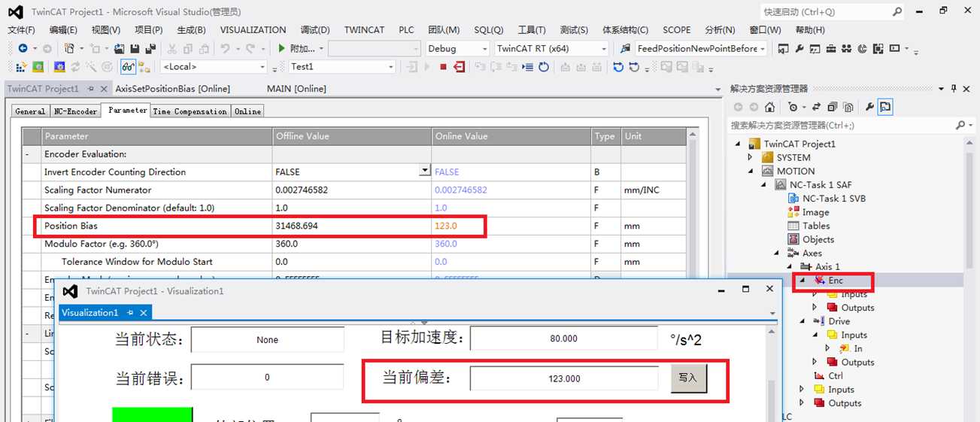This screenshot has width=980, height=422.
Task: Click the Sync with Active Document icon
Action: (x=816, y=107)
